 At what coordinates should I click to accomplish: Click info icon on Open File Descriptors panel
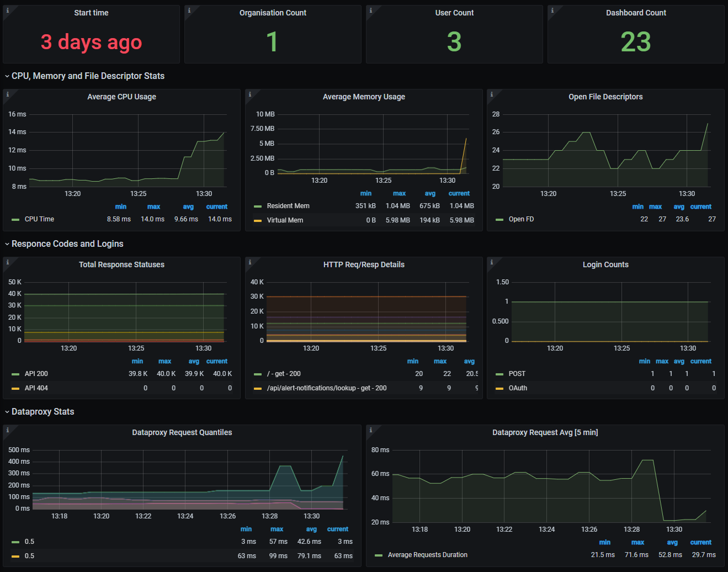point(491,94)
